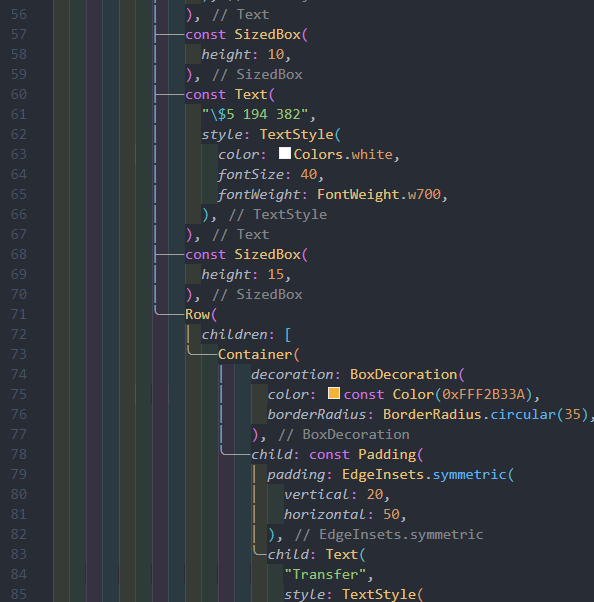Click the // Text comment on line 56
This screenshot has width=594, height=602.
click(x=241, y=15)
